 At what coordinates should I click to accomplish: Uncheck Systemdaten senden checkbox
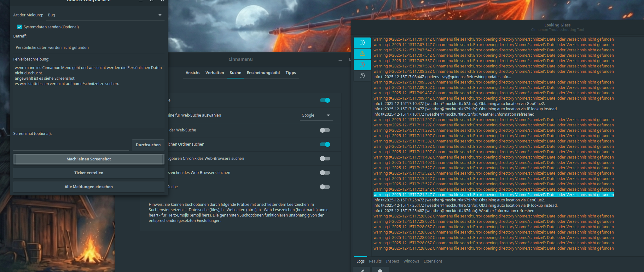[20, 27]
